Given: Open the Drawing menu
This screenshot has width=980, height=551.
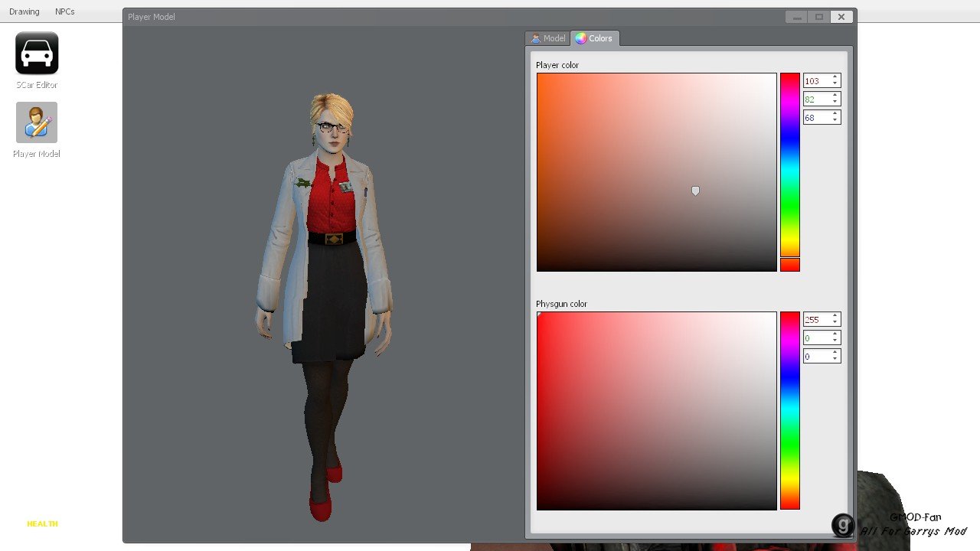Looking at the screenshot, I should point(24,11).
